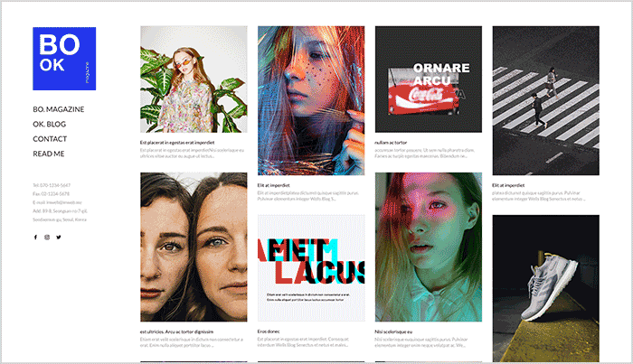
Task: Open the freckled girl neon portrait thumbnail
Action: coord(311,101)
